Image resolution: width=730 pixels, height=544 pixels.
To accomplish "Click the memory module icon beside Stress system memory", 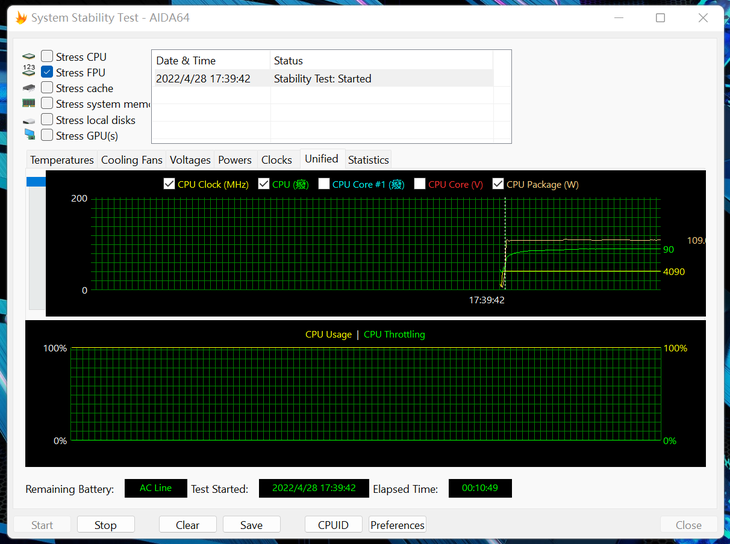I will [x=28, y=104].
